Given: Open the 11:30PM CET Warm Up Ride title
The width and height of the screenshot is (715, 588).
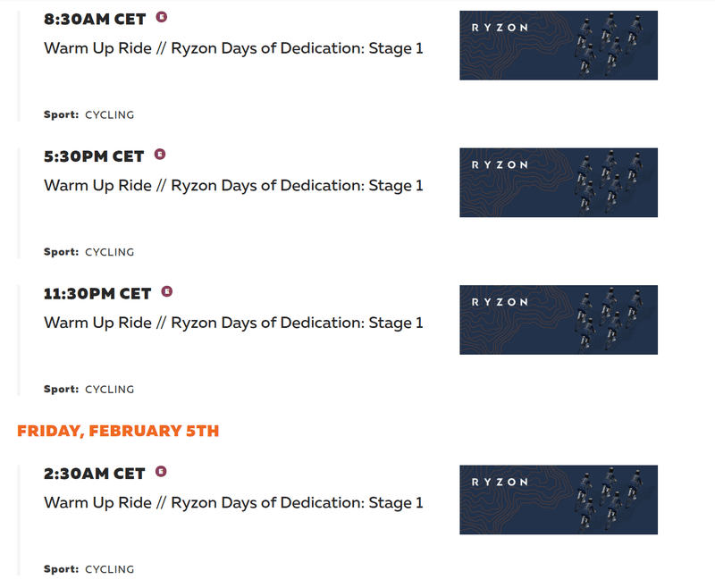Looking at the screenshot, I should pos(233,323).
